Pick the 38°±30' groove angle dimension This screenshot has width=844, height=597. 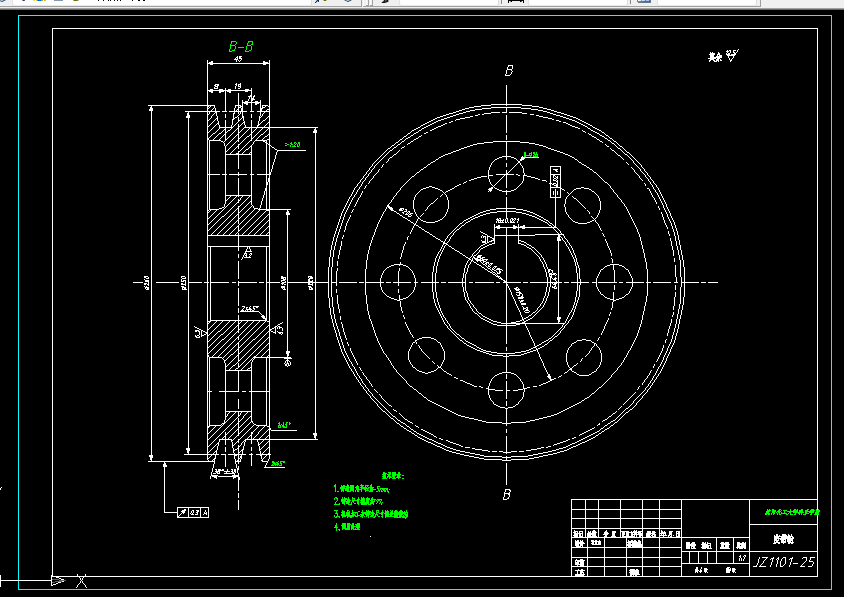[x=225, y=472]
